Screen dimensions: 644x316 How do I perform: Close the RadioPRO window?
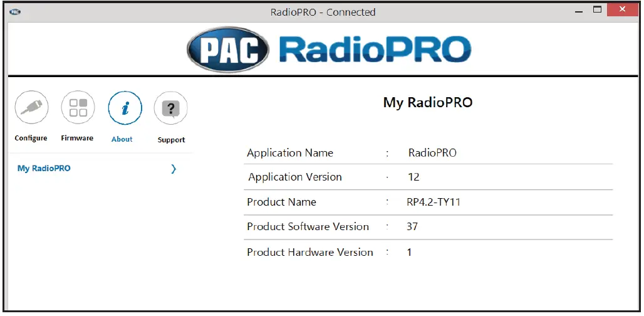(622, 10)
